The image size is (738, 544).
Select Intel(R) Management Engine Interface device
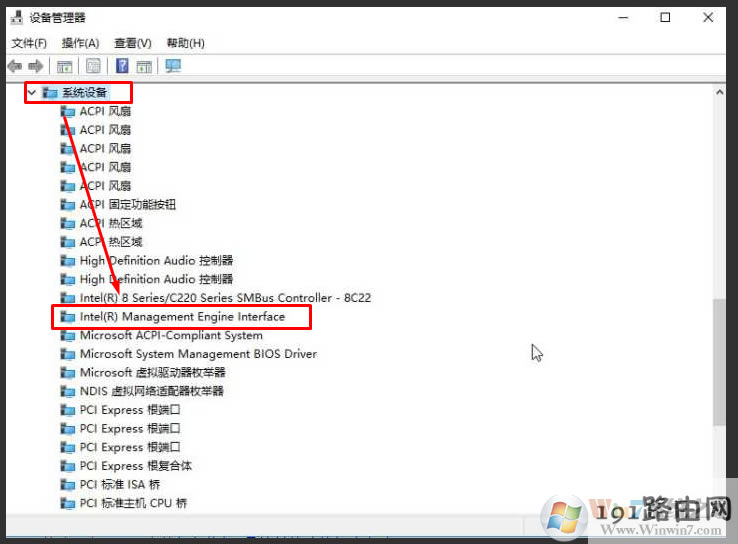[182, 317]
